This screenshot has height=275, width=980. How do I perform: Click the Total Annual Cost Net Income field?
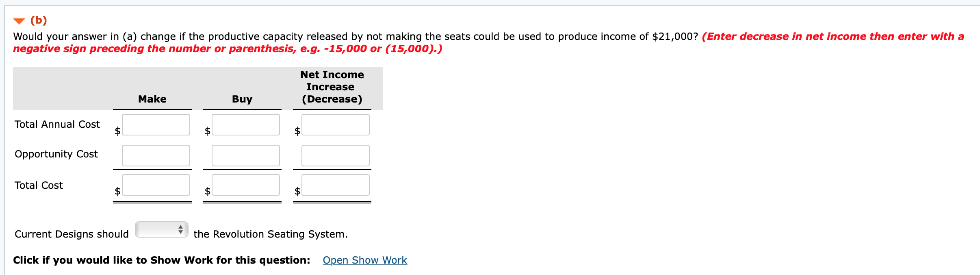tap(335, 124)
